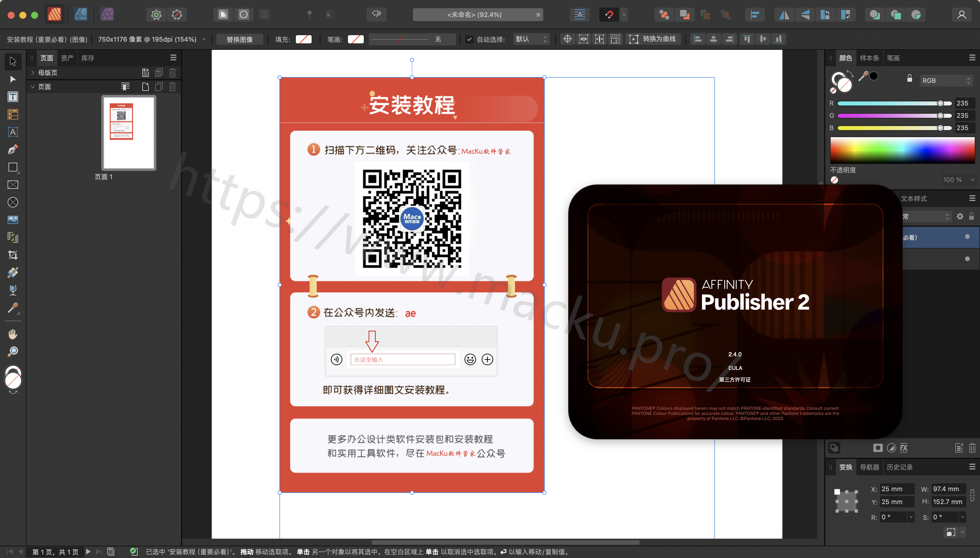The height and width of the screenshot is (558, 980).
Task: Switch to the 导航器 tab
Action: pos(869,467)
